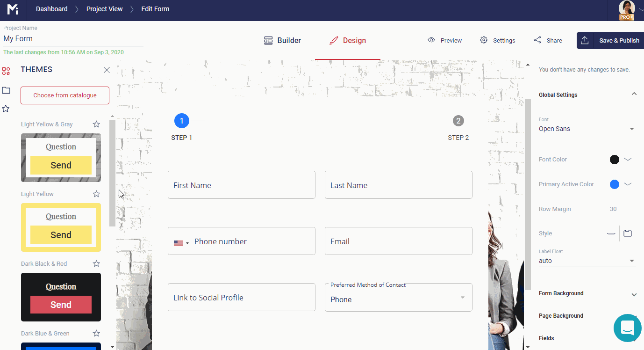The height and width of the screenshot is (350, 644).
Task: Click the Share icon
Action: [x=537, y=40]
